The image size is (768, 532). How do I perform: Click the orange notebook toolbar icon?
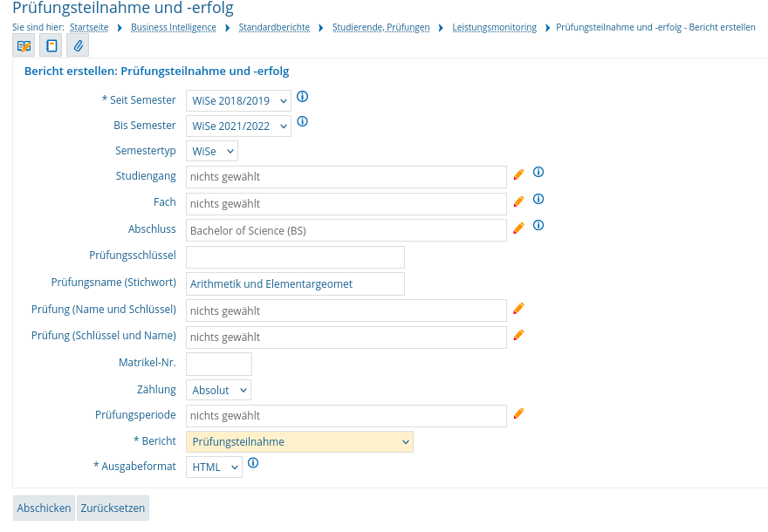pos(51,46)
